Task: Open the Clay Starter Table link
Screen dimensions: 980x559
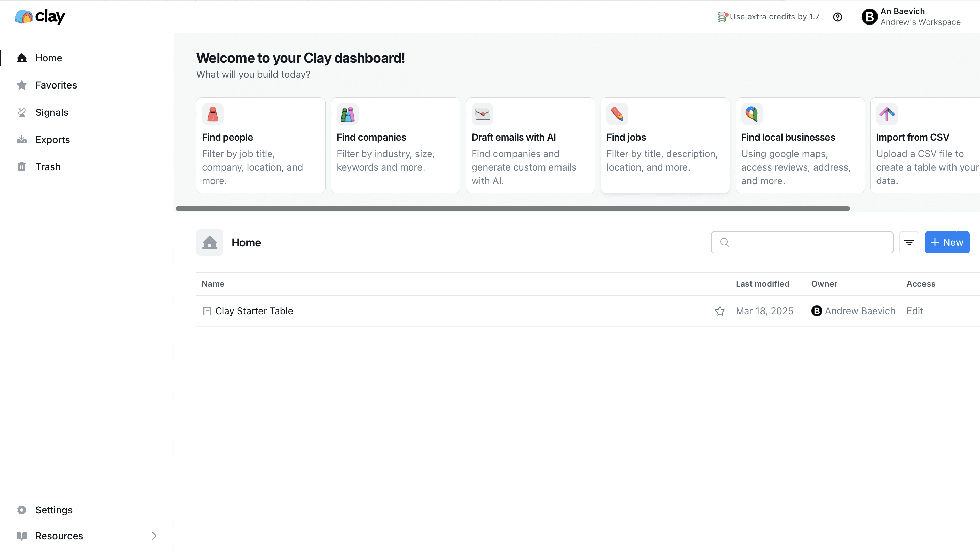Action: pyautogui.click(x=254, y=310)
